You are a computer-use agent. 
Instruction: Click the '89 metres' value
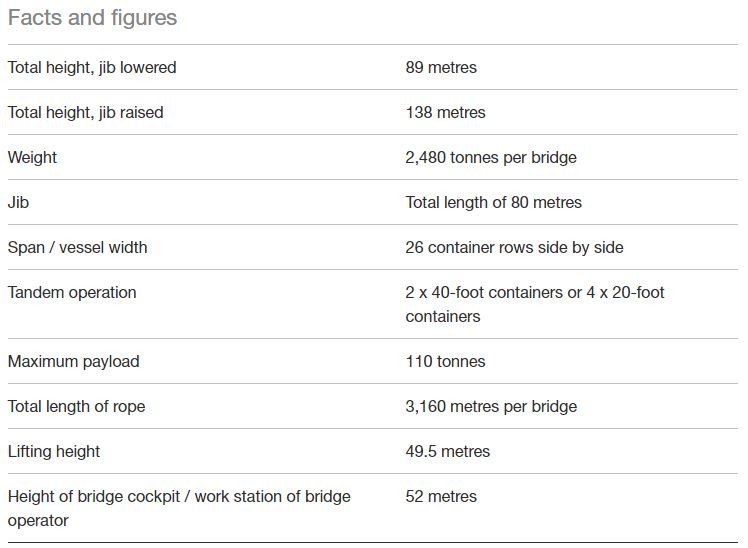point(441,67)
